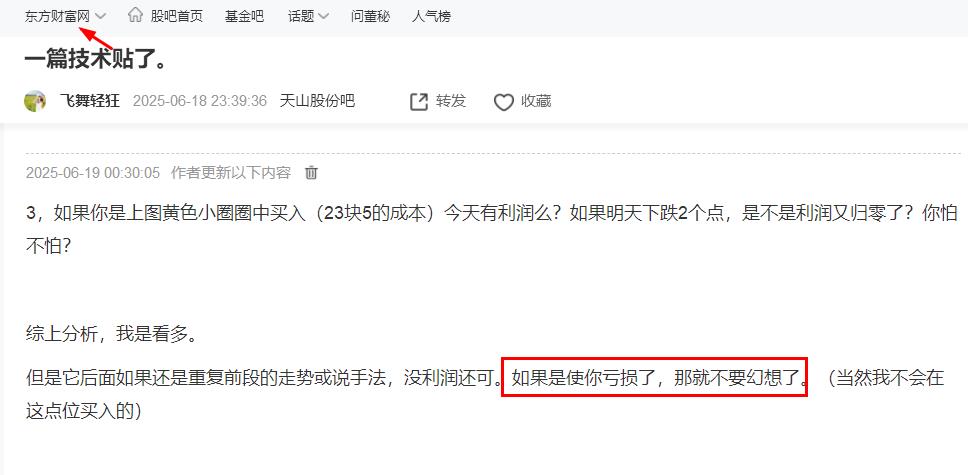Click the home icon beside 股吧首页
Screen dimensions: 968x475
135,15
